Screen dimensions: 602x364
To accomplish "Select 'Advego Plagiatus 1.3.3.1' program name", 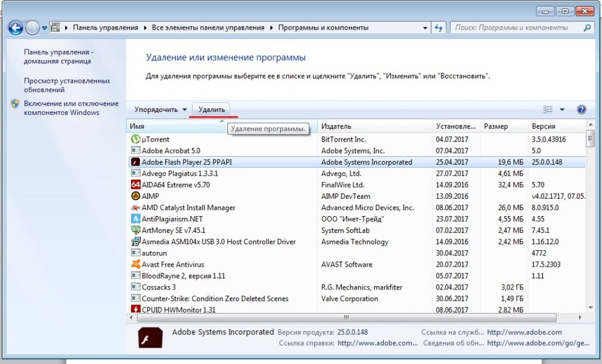I will [180, 174].
